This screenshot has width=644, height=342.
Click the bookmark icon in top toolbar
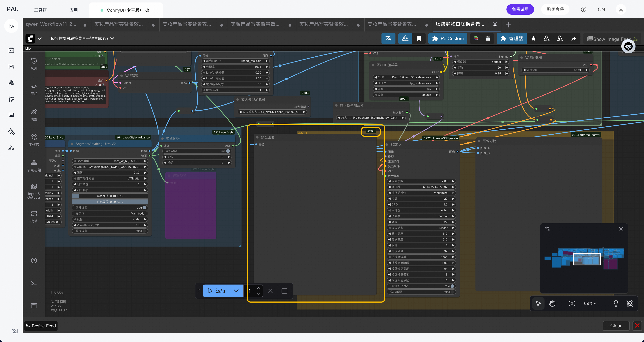[419, 39]
